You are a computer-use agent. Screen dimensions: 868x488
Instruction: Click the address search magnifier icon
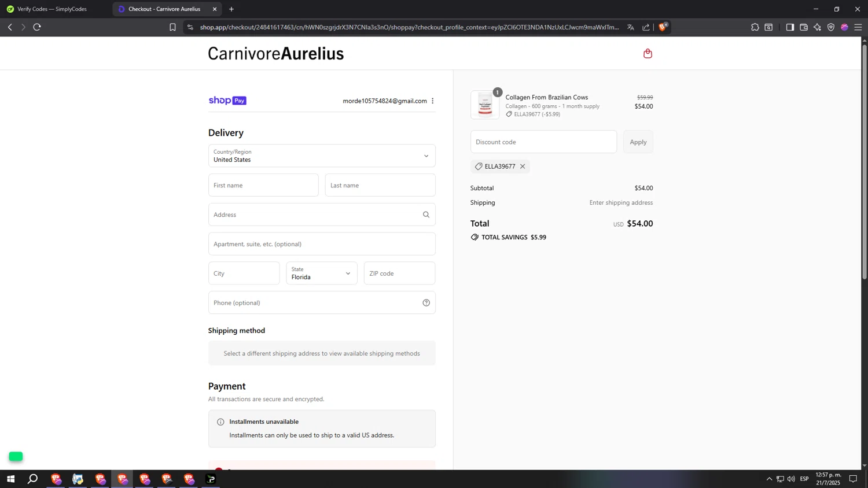point(426,215)
